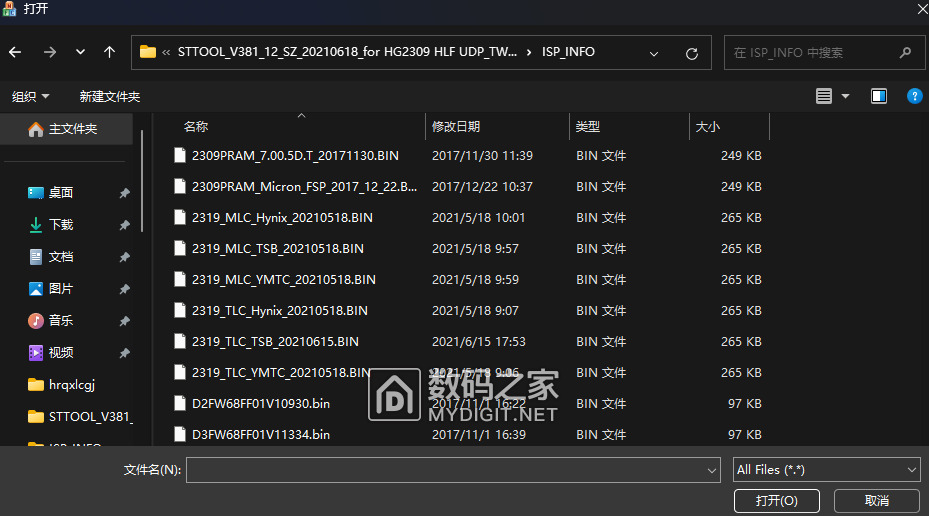The width and height of the screenshot is (929, 516).
Task: Refresh the ISP_INFO folder view
Action: click(x=691, y=53)
